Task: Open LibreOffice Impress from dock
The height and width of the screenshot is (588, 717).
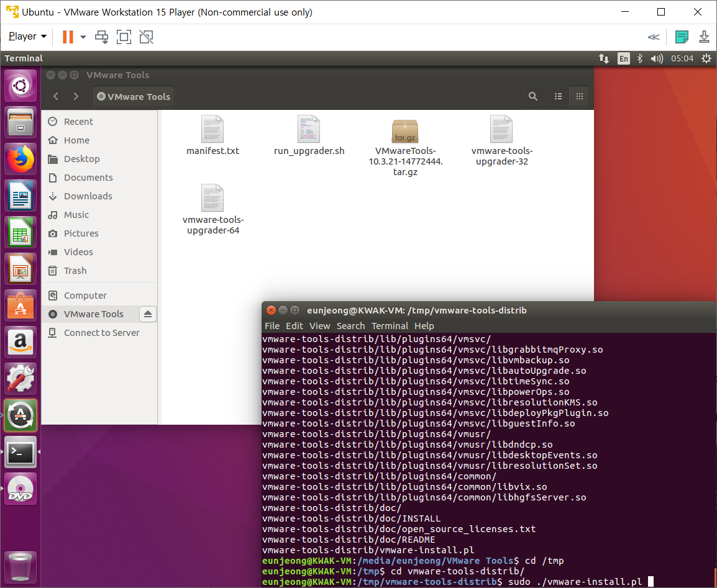Action: pos(21,269)
